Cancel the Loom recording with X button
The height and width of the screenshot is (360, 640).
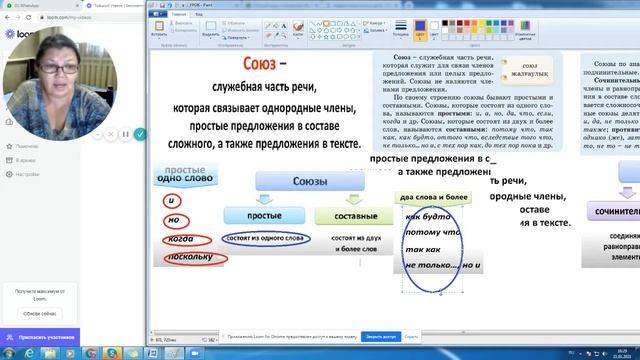click(x=111, y=134)
